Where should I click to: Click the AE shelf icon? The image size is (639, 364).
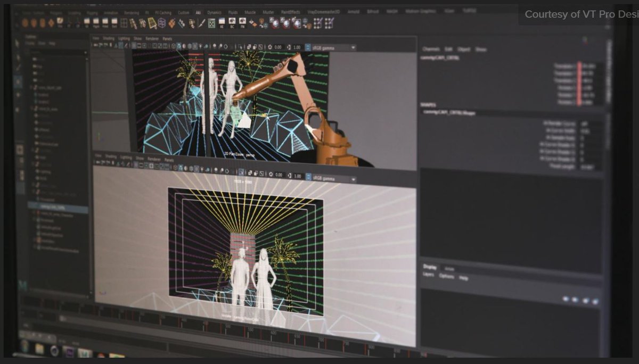[221, 22]
